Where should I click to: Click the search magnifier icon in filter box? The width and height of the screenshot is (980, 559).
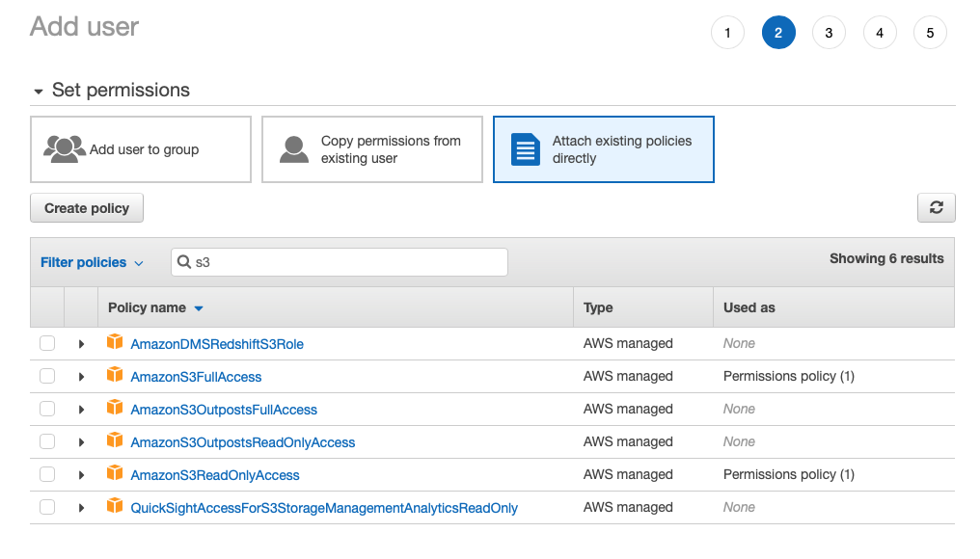point(183,261)
